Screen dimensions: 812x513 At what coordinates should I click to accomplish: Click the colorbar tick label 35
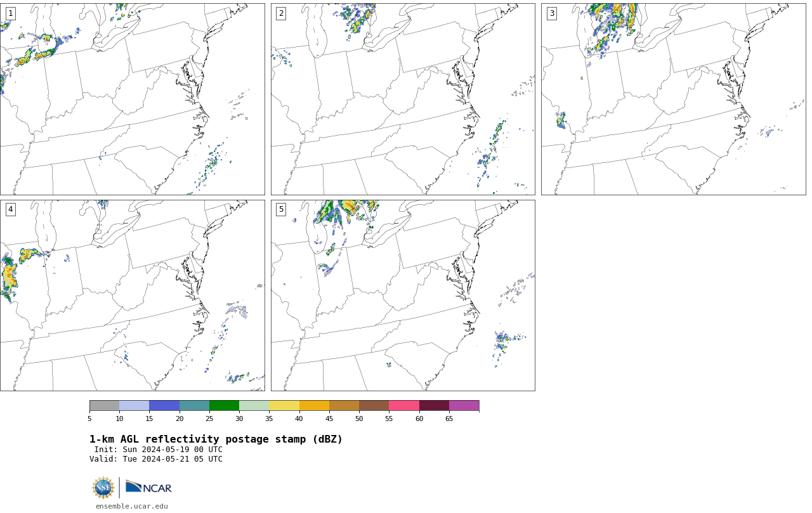269,419
